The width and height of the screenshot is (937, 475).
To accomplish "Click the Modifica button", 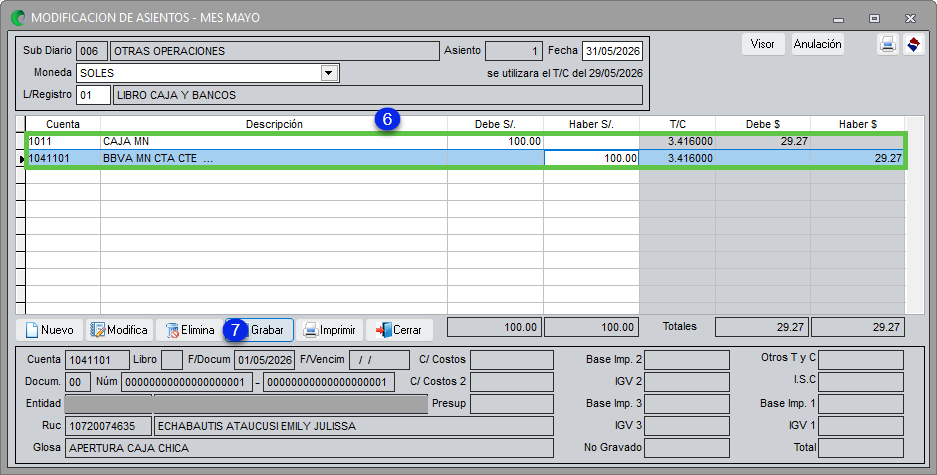I will coord(119,330).
